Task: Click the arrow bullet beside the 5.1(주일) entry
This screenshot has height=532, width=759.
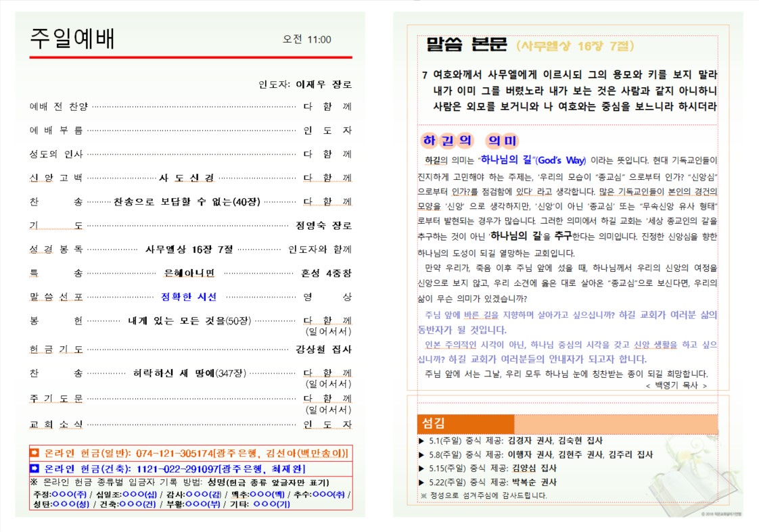Action: coord(422,441)
